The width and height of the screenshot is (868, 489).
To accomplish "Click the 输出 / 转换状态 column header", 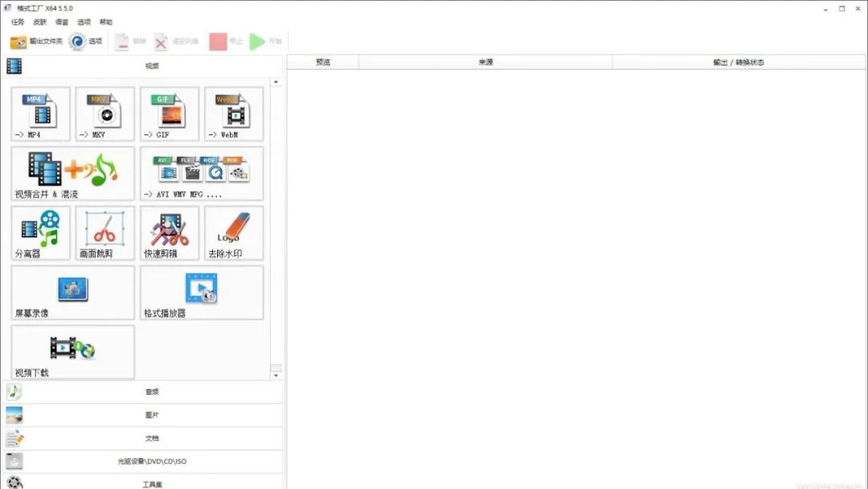I will (x=739, y=62).
